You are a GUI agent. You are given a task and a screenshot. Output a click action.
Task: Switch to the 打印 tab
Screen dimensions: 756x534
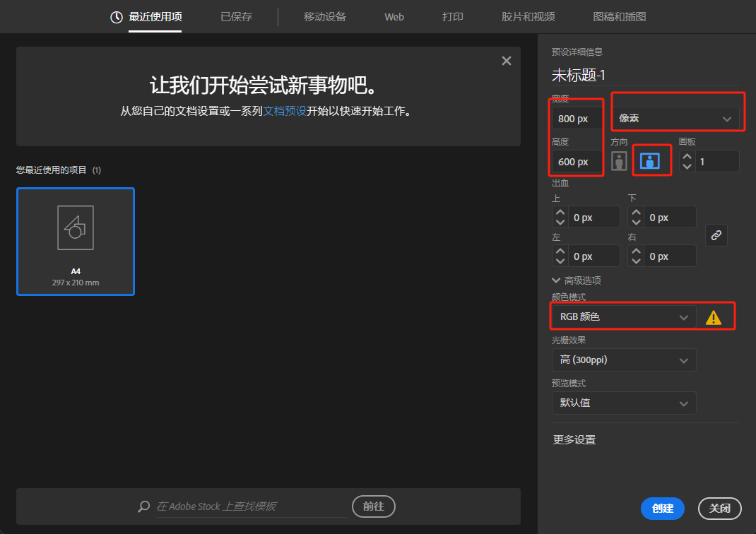[453, 17]
